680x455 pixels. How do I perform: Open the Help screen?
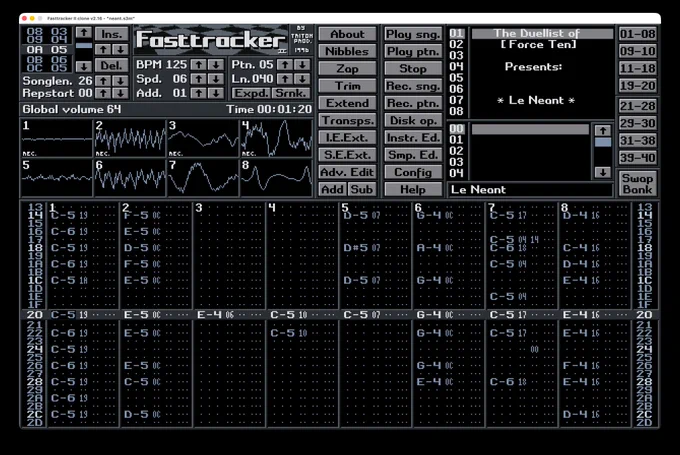[x=413, y=190]
